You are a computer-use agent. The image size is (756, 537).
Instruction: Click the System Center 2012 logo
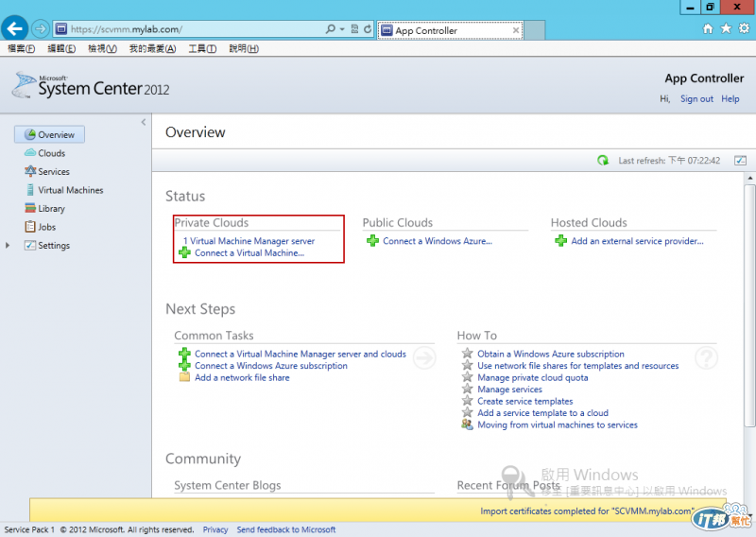91,85
